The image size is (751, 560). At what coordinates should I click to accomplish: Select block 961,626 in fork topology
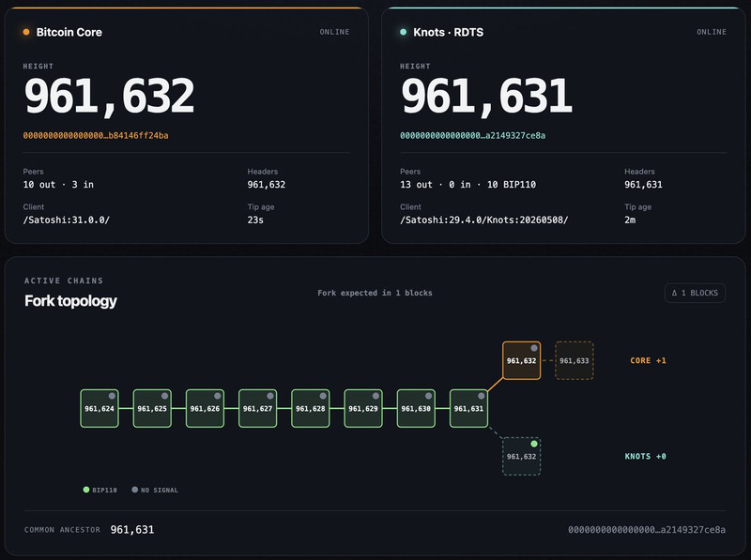point(205,408)
